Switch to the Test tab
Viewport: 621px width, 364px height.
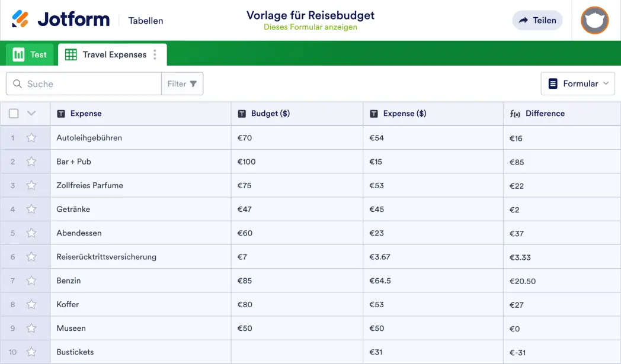point(30,54)
